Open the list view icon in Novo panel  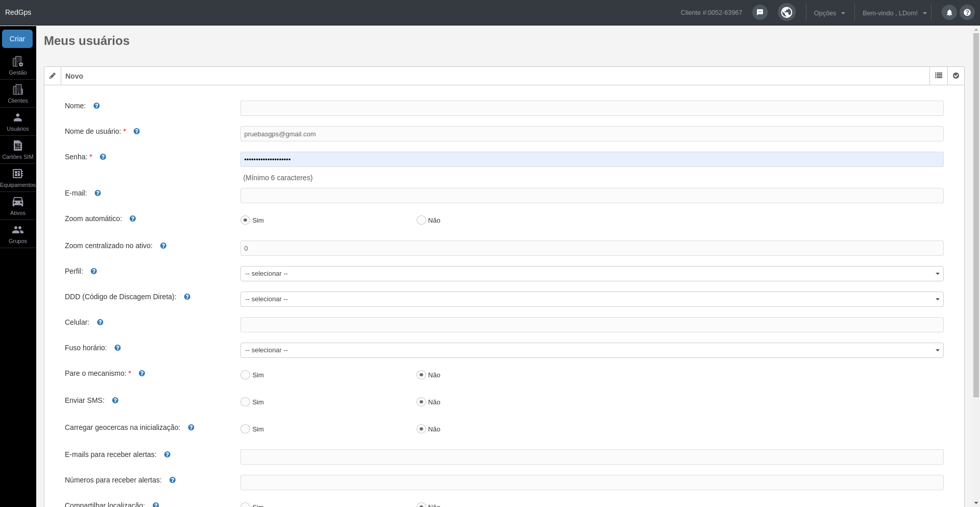click(939, 76)
